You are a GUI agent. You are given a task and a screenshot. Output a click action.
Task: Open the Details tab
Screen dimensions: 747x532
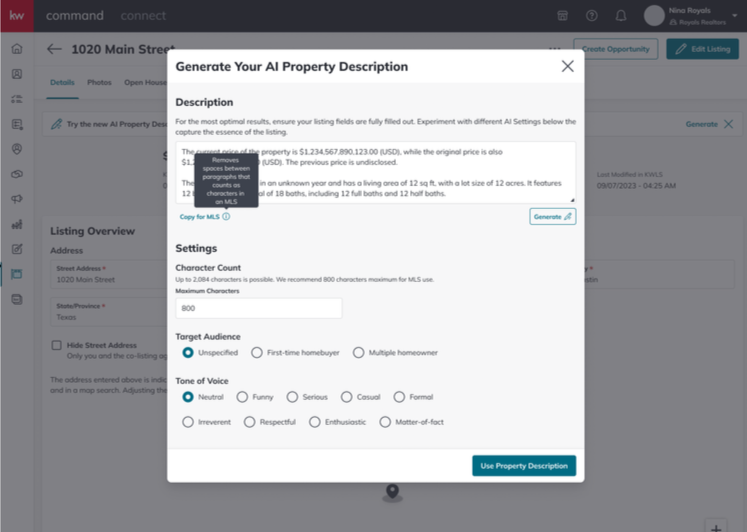point(62,82)
